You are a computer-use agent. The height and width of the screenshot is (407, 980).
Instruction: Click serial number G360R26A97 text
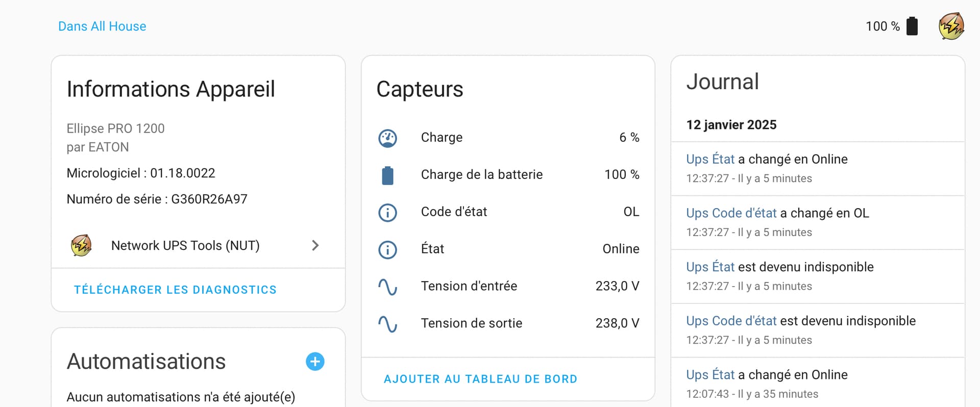(x=209, y=199)
